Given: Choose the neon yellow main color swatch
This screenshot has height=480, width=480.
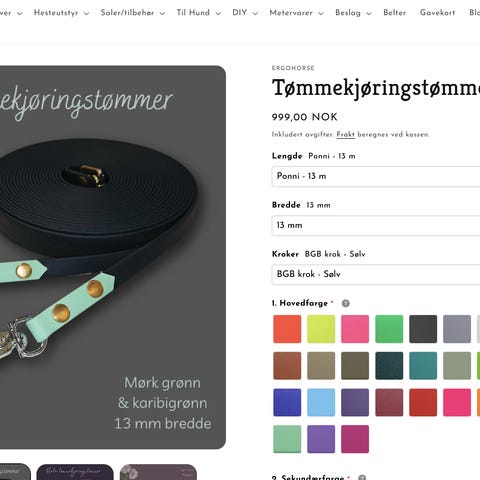Looking at the screenshot, I should click(321, 329).
